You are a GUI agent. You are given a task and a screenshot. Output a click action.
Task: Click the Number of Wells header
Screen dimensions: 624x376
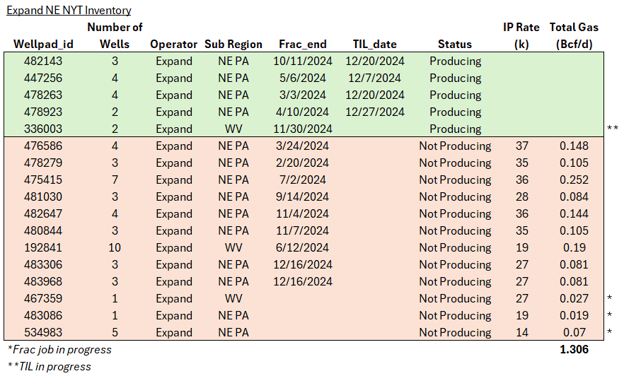pyautogui.click(x=115, y=35)
